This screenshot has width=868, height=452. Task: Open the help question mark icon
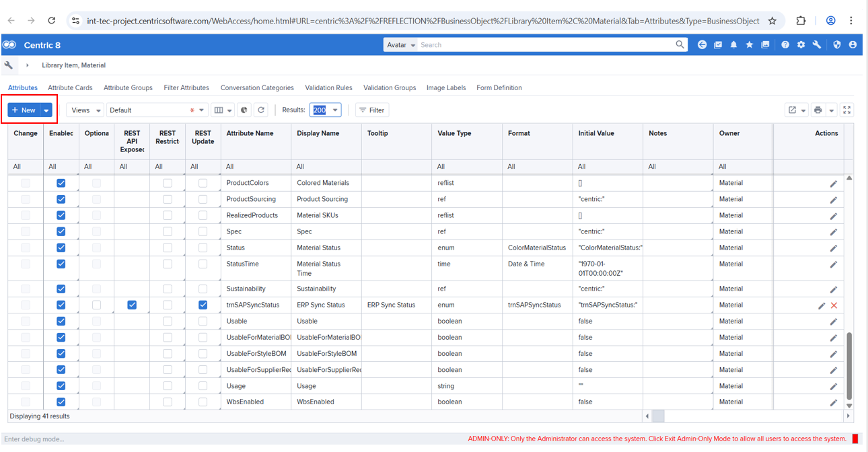[x=785, y=45]
